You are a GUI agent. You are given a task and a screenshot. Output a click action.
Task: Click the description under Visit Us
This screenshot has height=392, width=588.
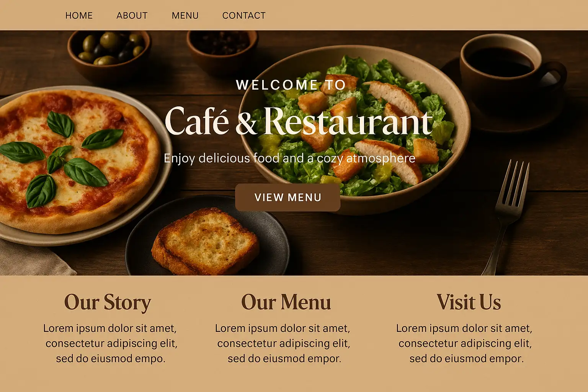coord(465,343)
